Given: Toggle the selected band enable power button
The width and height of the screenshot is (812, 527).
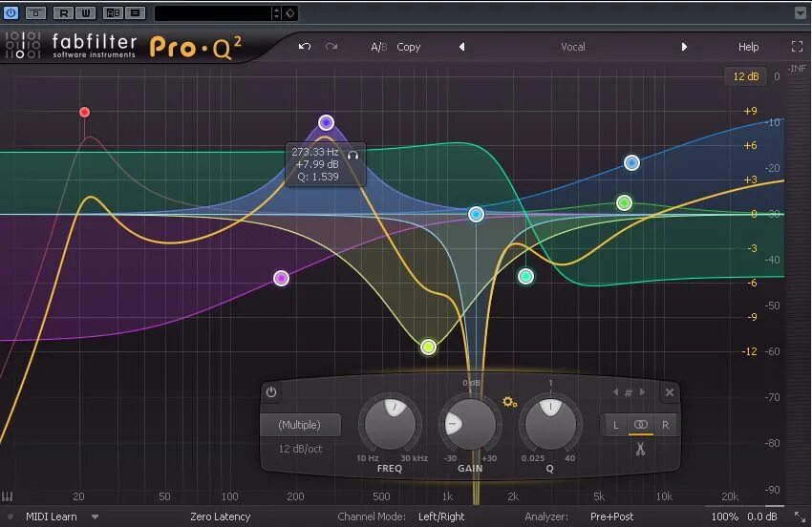Looking at the screenshot, I should [x=271, y=392].
